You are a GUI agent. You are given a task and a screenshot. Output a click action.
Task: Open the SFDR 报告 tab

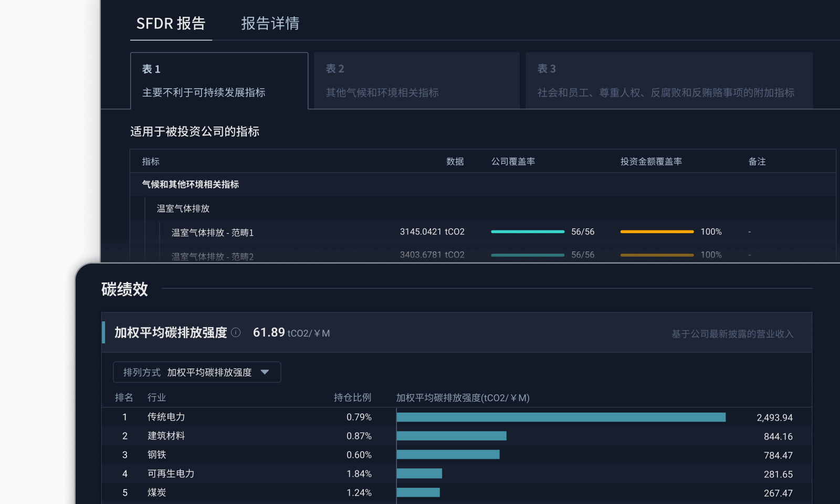(171, 24)
